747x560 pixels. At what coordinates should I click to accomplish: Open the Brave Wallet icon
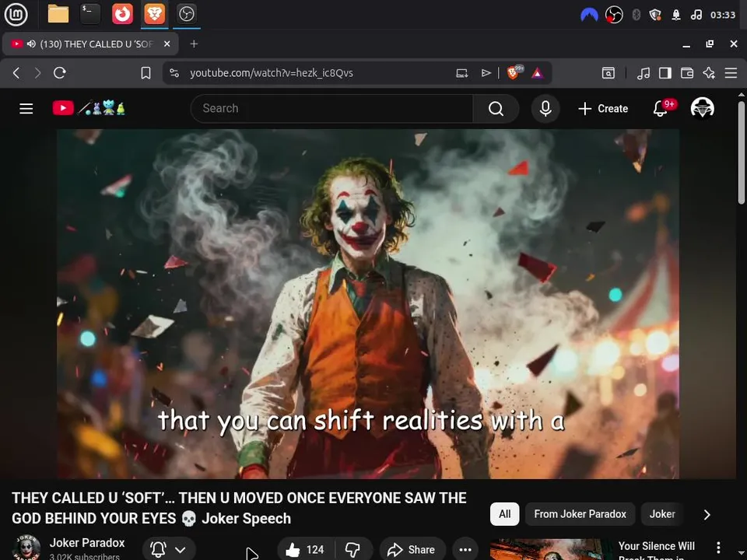[687, 73]
